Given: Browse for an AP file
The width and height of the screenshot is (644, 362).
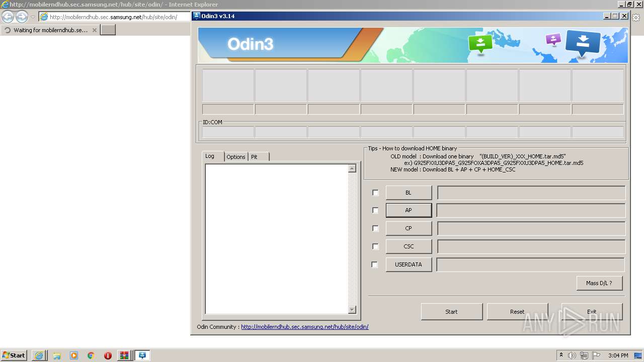Looking at the screenshot, I should (x=409, y=210).
